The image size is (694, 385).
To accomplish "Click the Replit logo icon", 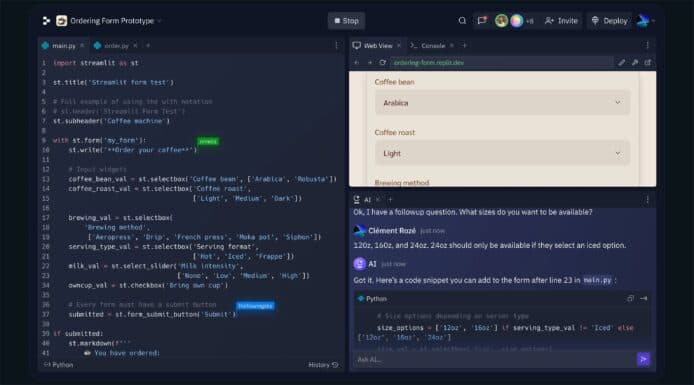I will tap(46, 21).
